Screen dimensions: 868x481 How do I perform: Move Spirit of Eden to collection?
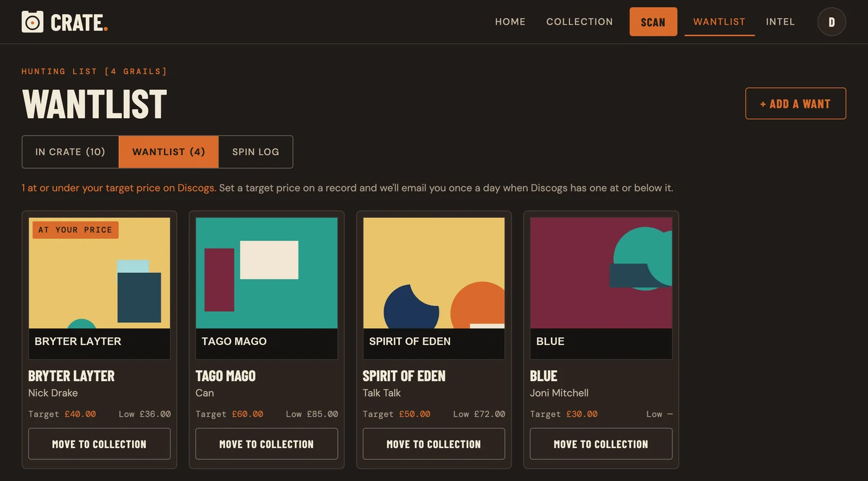[433, 444]
